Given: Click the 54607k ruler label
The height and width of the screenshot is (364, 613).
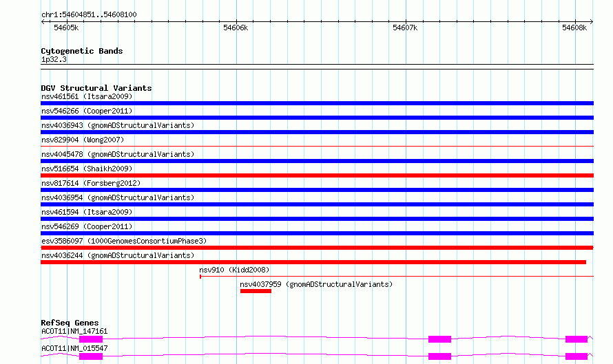Looking at the screenshot, I should (x=405, y=28).
